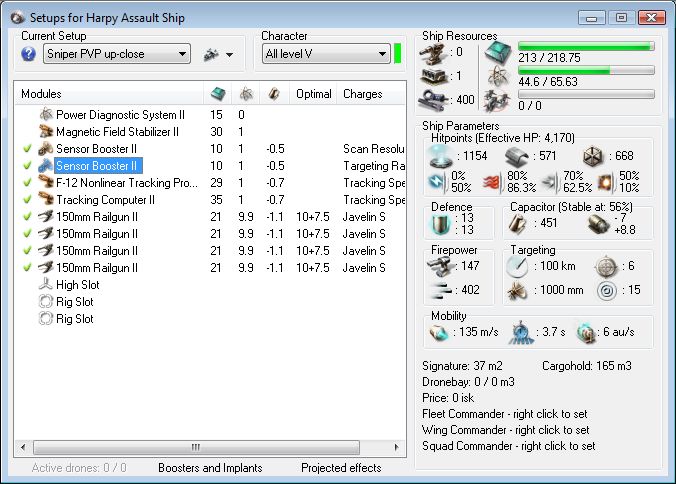676x484 pixels.
Task: Sort by the Modules column header
Action: (x=110, y=94)
